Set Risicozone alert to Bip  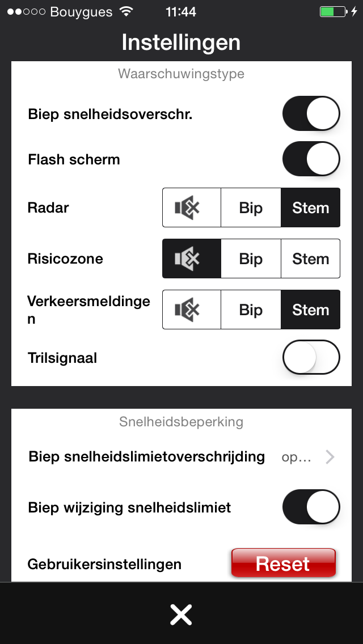click(x=251, y=259)
